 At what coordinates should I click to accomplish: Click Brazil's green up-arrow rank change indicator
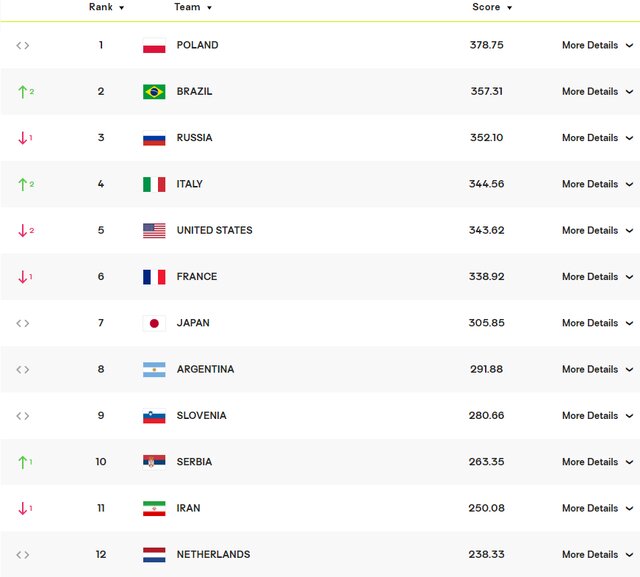[x=24, y=92]
